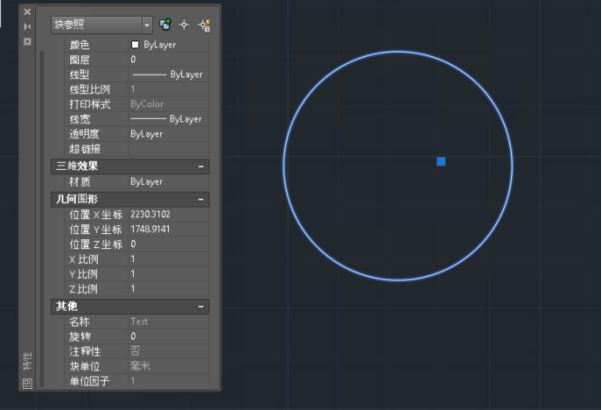The height and width of the screenshot is (410, 602).
Task: Open palette properties gear icon
Action: [27, 41]
